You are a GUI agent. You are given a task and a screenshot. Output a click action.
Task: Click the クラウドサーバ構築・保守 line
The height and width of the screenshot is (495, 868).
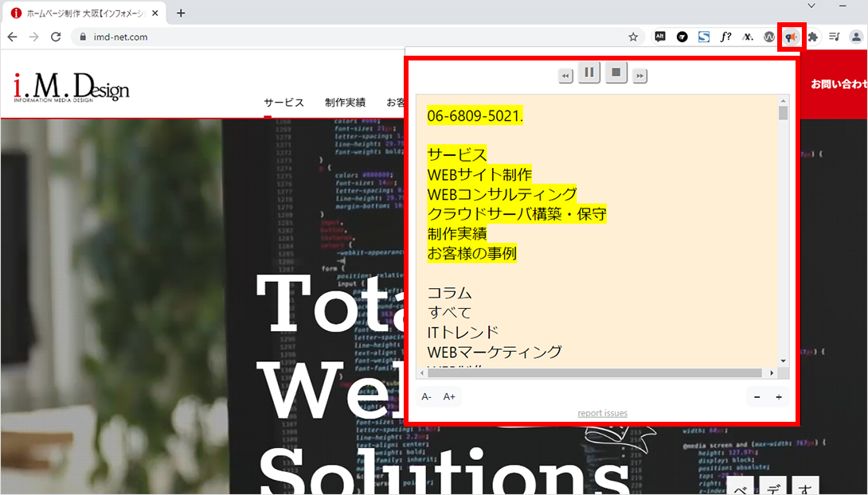click(517, 214)
